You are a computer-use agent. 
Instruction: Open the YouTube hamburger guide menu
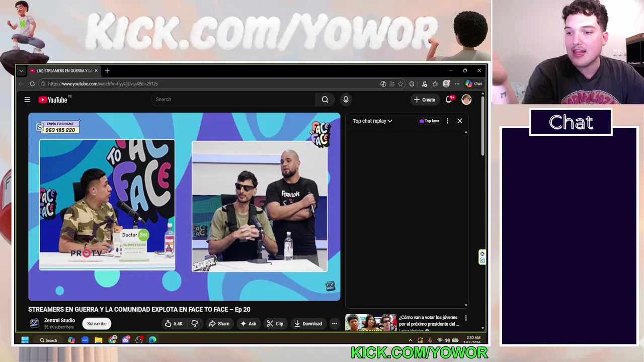27,100
